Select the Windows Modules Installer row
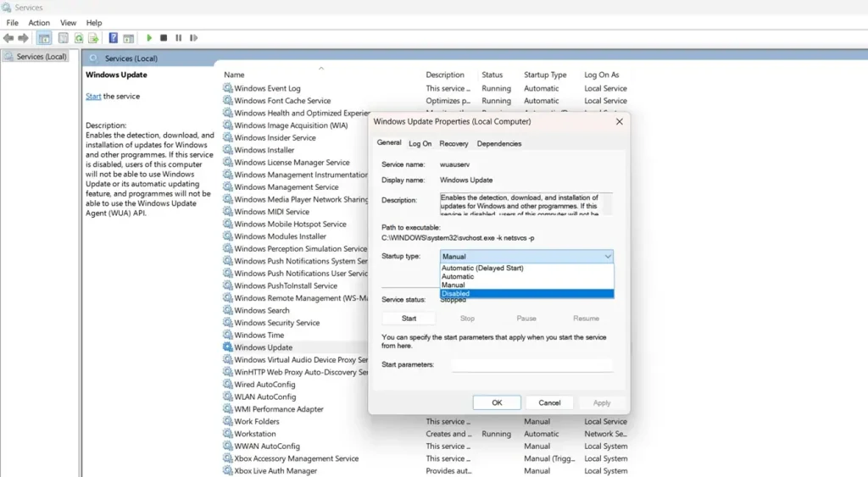 (x=280, y=236)
